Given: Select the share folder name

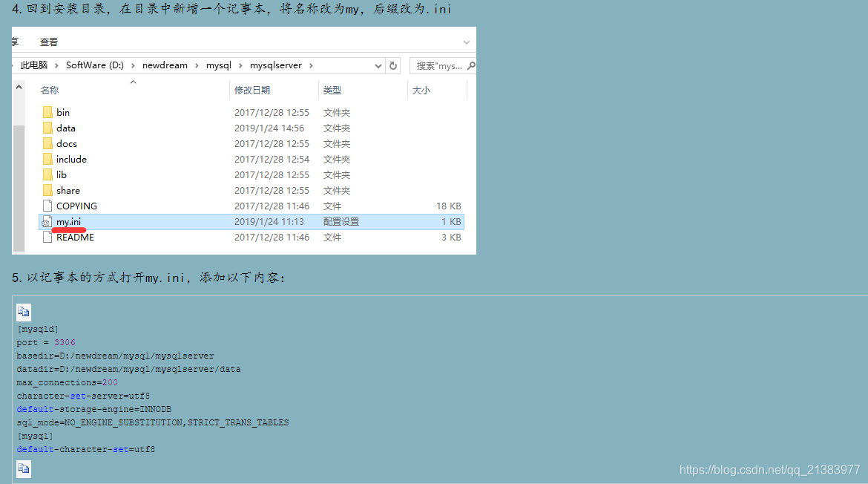Looking at the screenshot, I should tap(68, 190).
